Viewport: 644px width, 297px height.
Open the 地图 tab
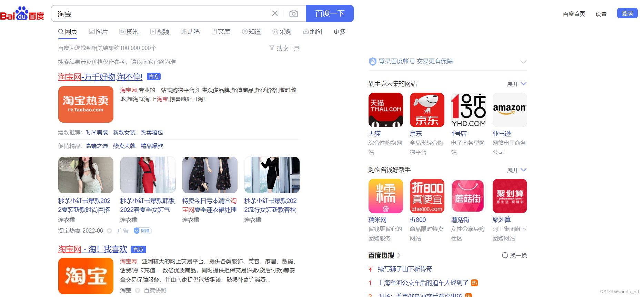tap(313, 32)
